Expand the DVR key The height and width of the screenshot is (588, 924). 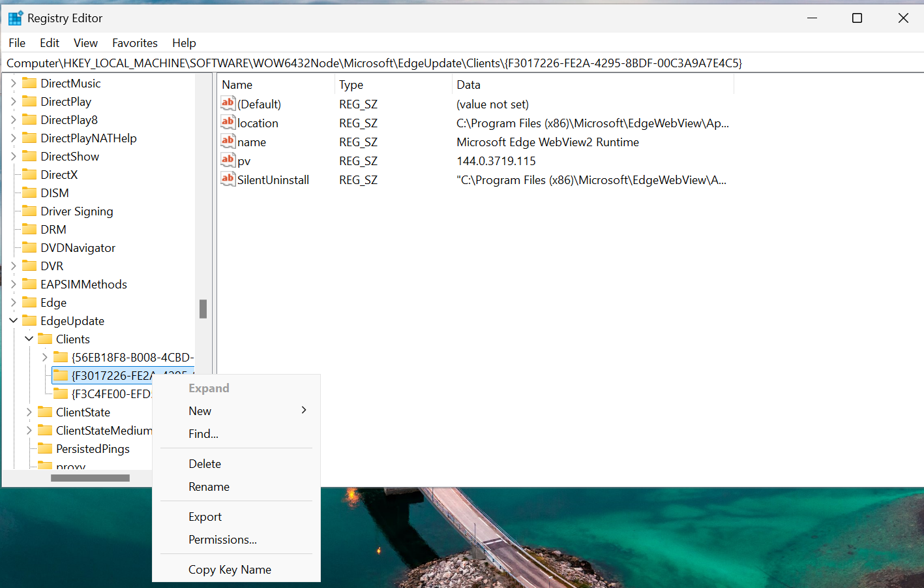coord(13,266)
